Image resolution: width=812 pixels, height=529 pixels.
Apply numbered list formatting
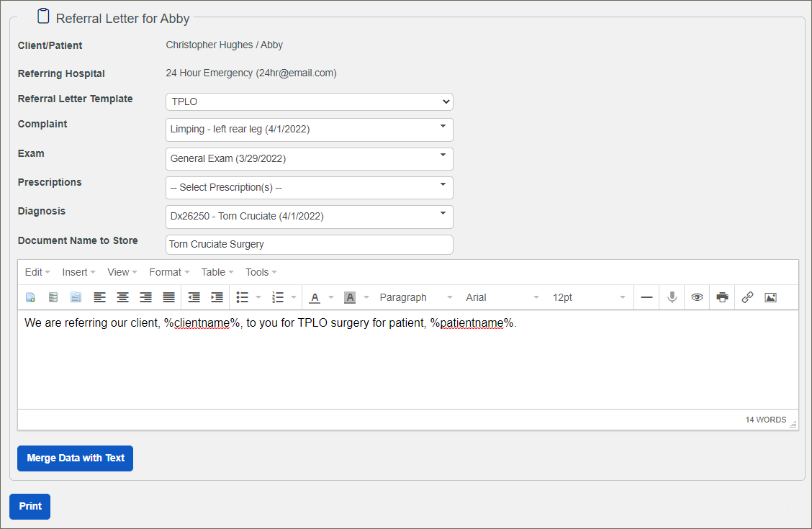point(278,298)
